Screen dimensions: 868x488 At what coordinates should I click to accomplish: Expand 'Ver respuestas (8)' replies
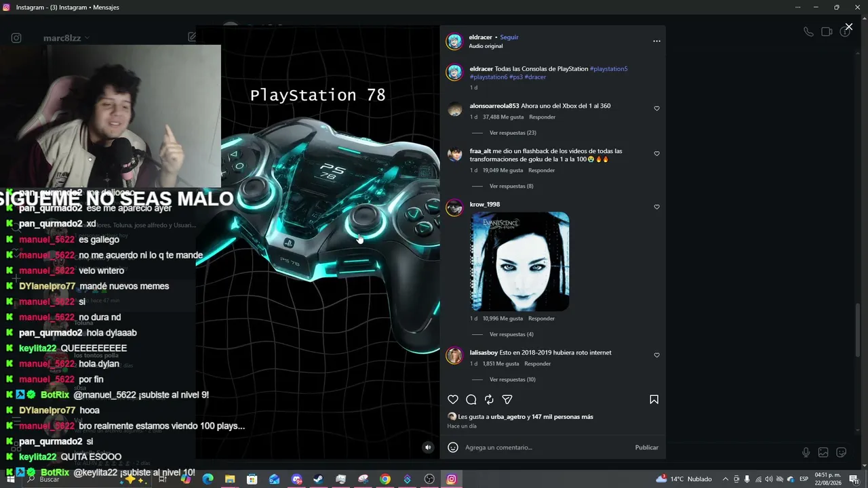pos(511,186)
